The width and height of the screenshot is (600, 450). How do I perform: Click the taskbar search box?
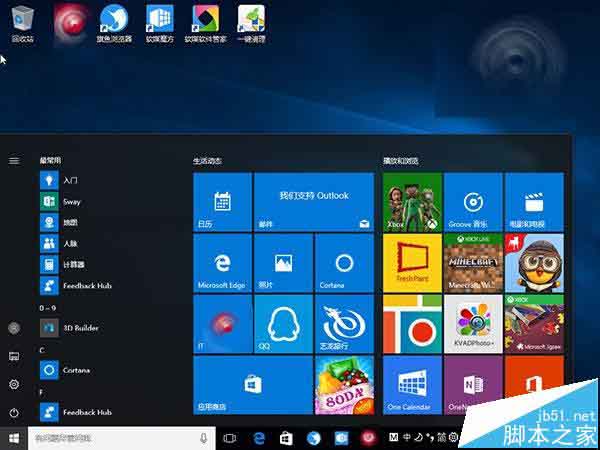point(122,438)
